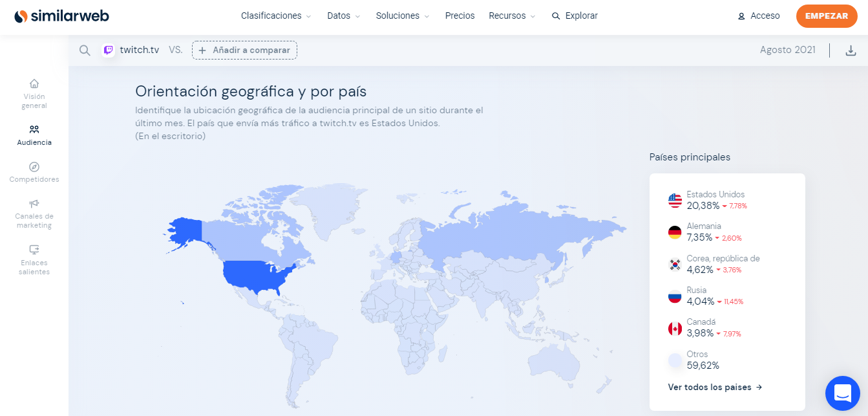Open the Explorar search option
Image resolution: width=868 pixels, height=416 pixels.
point(575,16)
